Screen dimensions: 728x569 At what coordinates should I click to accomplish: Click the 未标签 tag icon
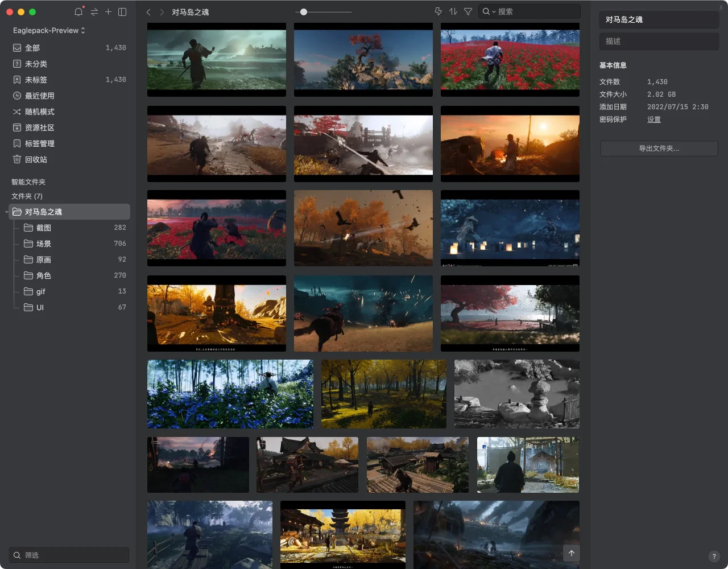click(x=17, y=80)
